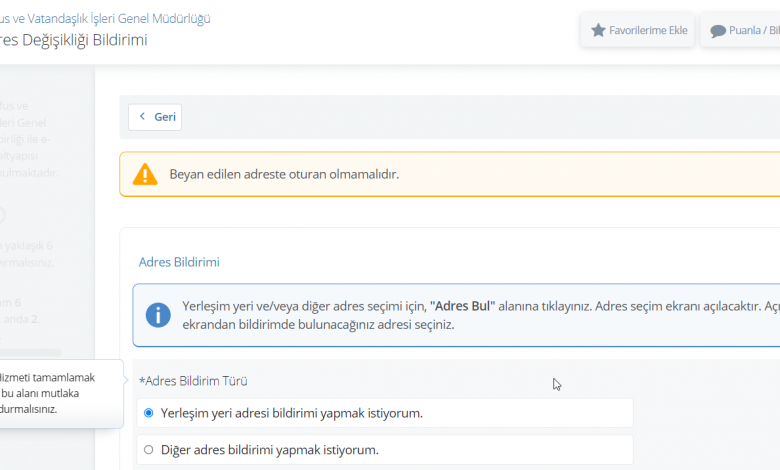Add page to favorites with Favorilerime Ekle

(x=639, y=30)
